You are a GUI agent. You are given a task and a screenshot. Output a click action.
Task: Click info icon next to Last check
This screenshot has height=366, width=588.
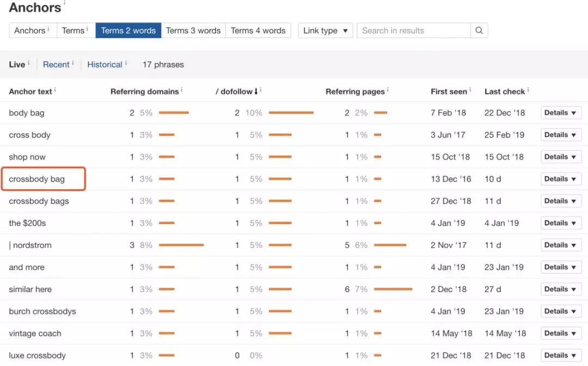pyautogui.click(x=528, y=90)
